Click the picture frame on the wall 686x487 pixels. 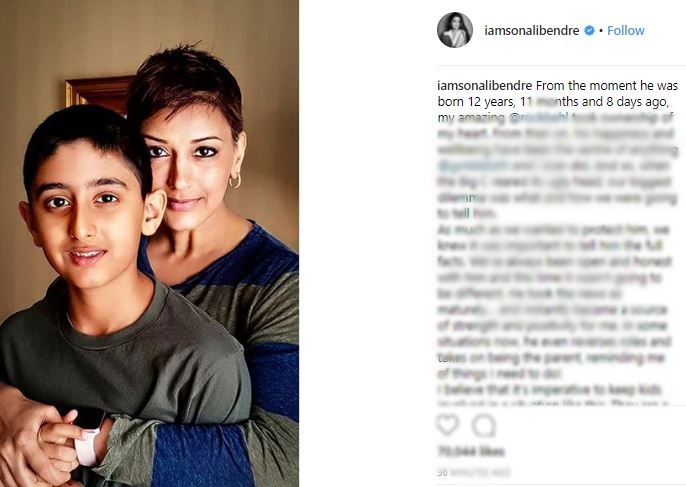99,94
